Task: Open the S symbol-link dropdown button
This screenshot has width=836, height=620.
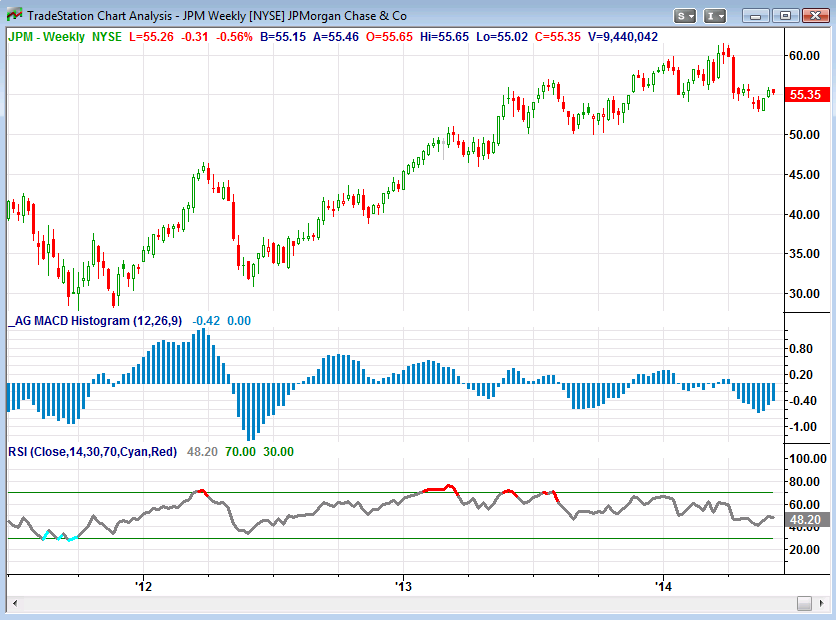Action: 685,16
